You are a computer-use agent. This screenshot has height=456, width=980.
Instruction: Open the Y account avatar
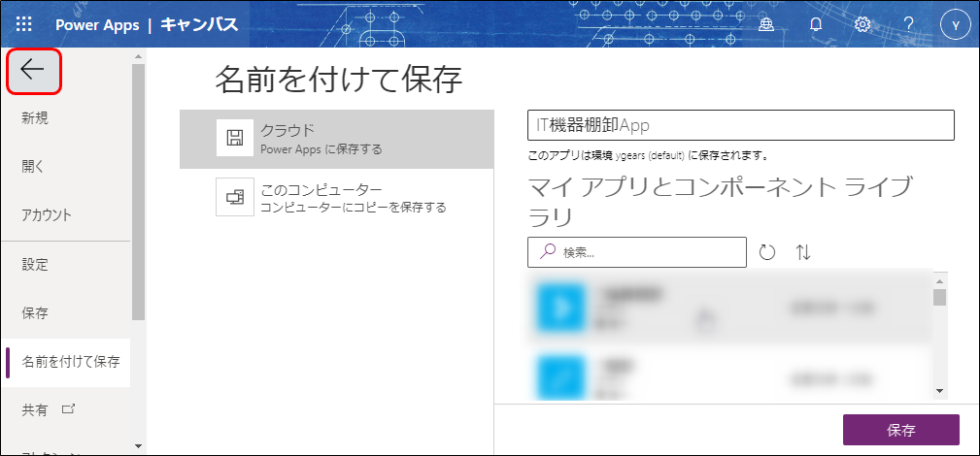tap(956, 24)
